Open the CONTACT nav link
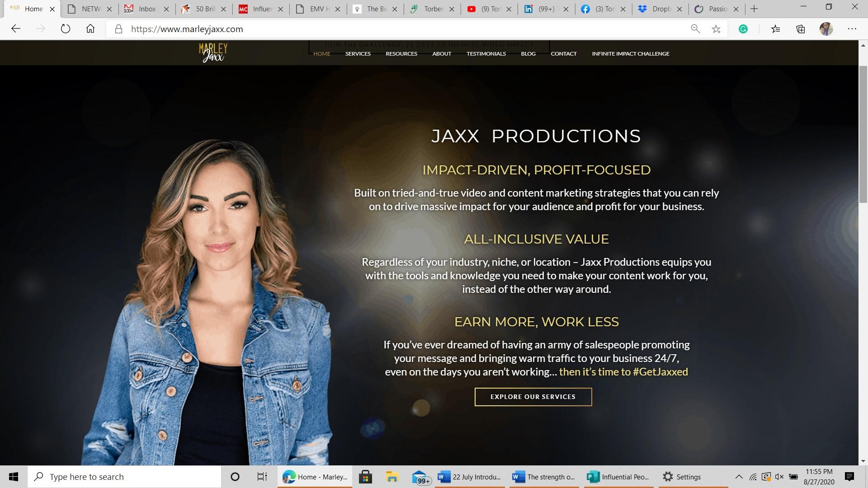Image resolution: width=868 pixels, height=488 pixels. [563, 54]
